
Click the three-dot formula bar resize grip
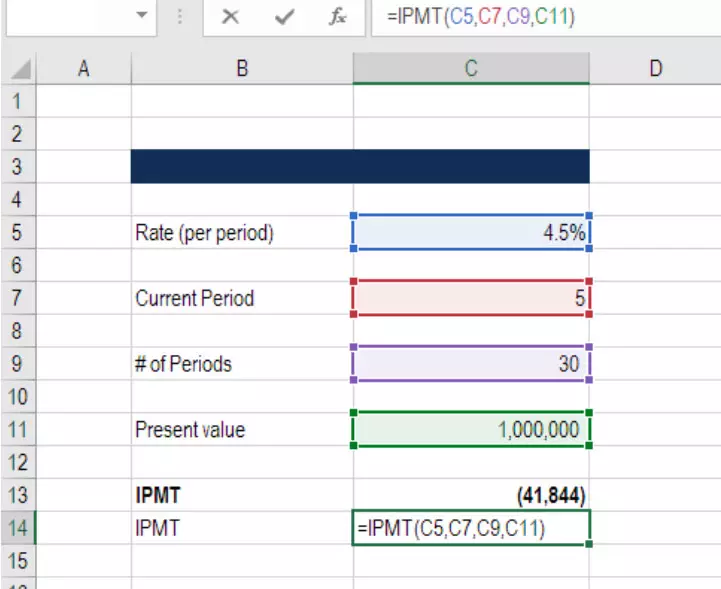pyautogui.click(x=180, y=17)
